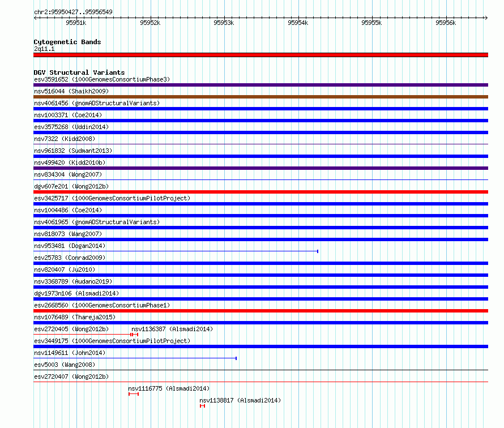Open nsv4061456 (gnomADStructuralVariants) variant
Viewport: 504px width, 428px height.
[x=97, y=103]
